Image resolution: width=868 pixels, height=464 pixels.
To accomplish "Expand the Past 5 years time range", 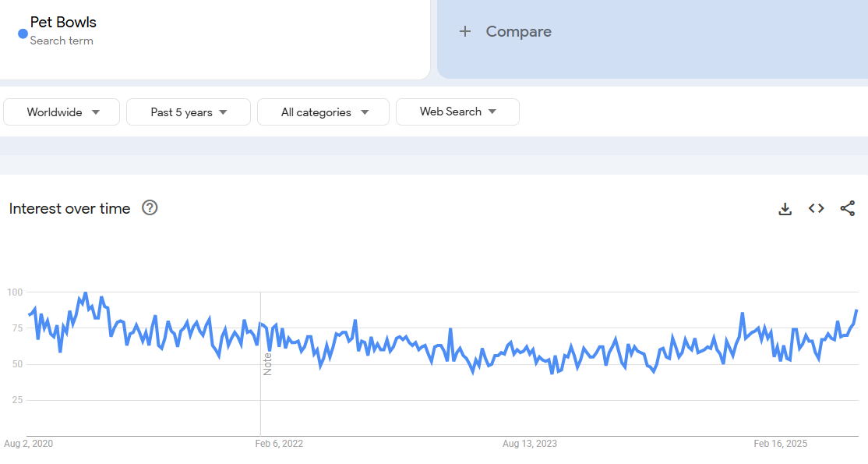I will coord(189,112).
